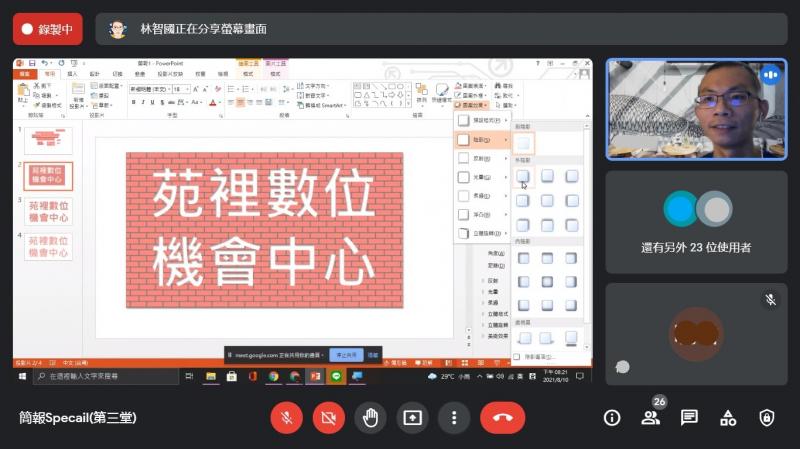Click the new slide button icon
This screenshot has height=449, width=800.
point(78,90)
